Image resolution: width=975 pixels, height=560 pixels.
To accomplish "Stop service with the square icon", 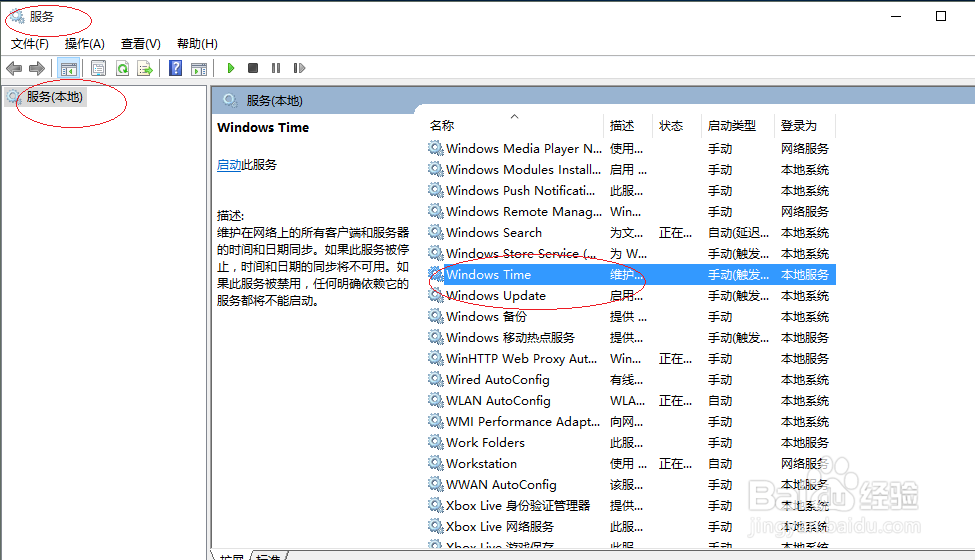I will point(252,68).
